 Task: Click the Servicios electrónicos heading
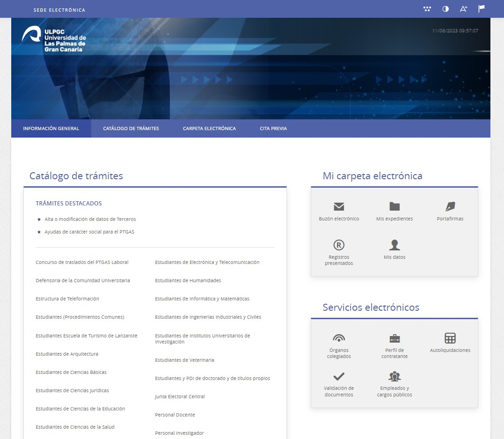tap(371, 307)
